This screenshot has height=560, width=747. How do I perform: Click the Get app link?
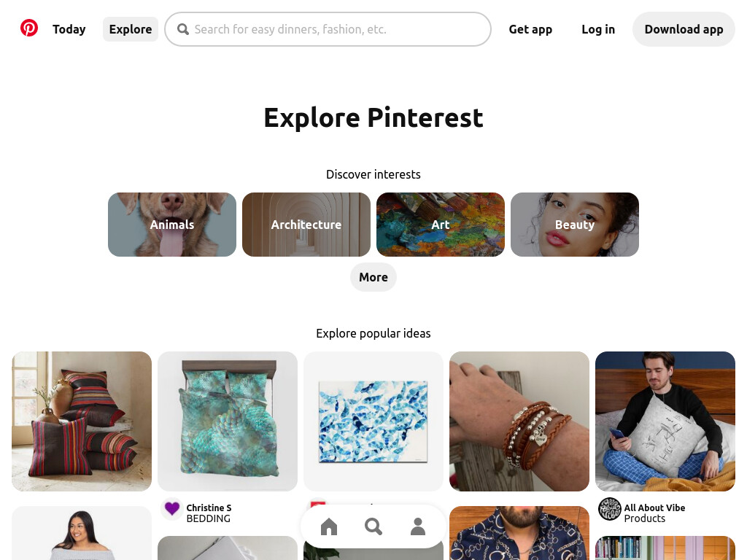pos(530,29)
